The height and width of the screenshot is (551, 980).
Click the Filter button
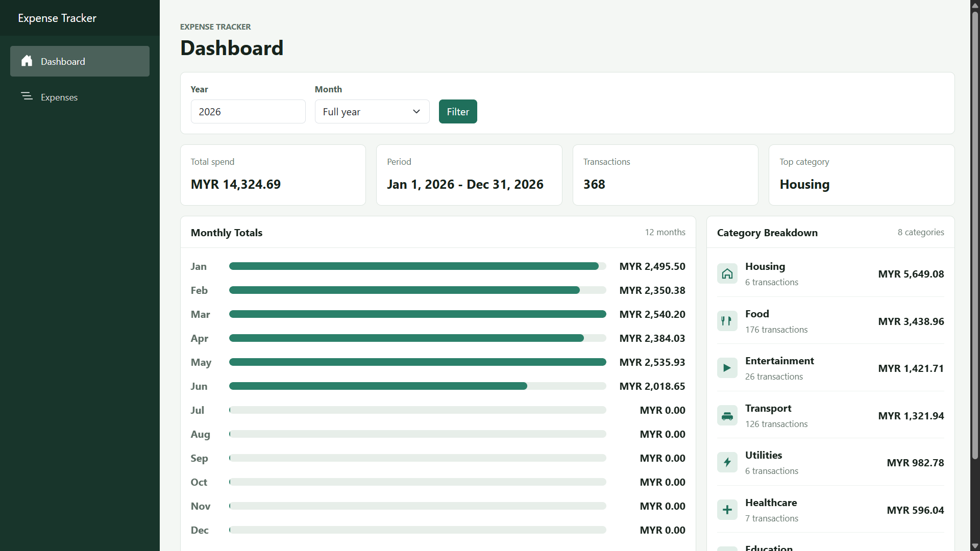tap(458, 112)
